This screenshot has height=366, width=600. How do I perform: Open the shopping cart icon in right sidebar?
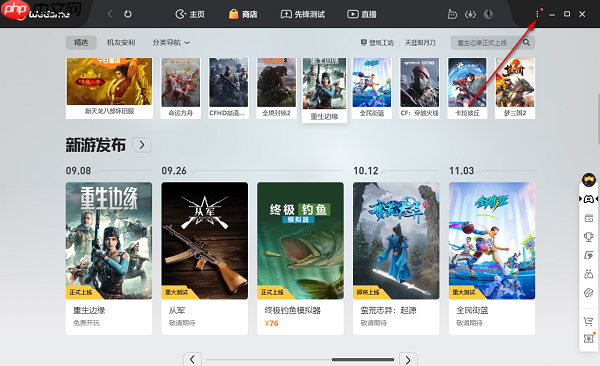point(589,321)
